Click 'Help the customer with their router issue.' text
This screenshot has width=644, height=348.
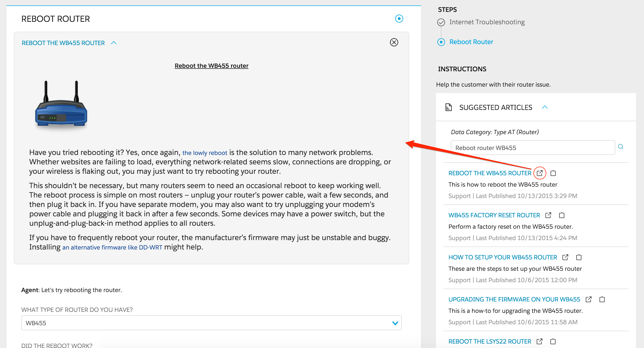[493, 84]
